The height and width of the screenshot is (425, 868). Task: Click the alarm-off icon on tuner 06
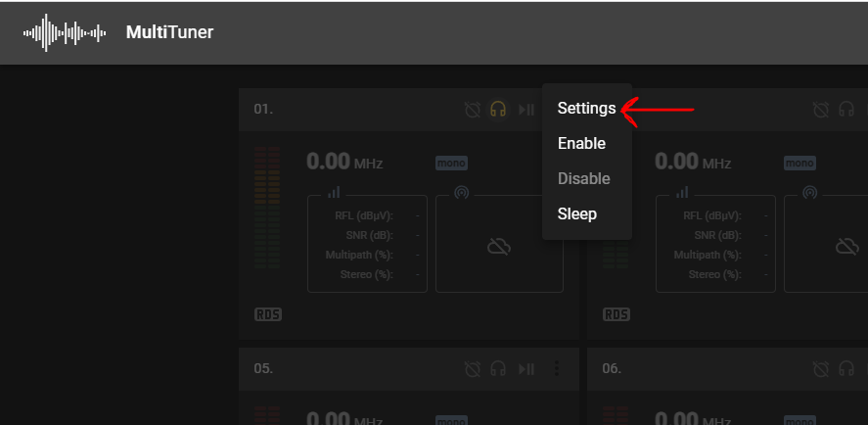(x=821, y=369)
